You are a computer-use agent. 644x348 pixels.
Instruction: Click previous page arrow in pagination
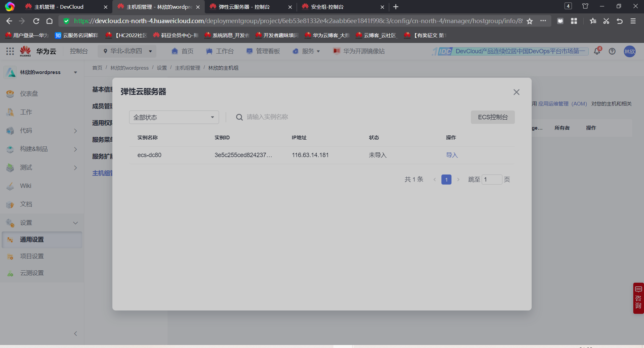434,180
